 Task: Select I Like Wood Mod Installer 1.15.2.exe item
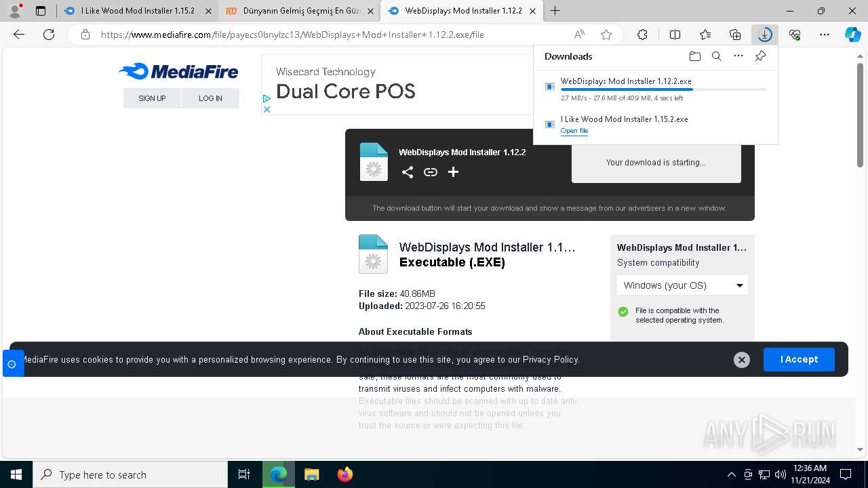pos(656,125)
